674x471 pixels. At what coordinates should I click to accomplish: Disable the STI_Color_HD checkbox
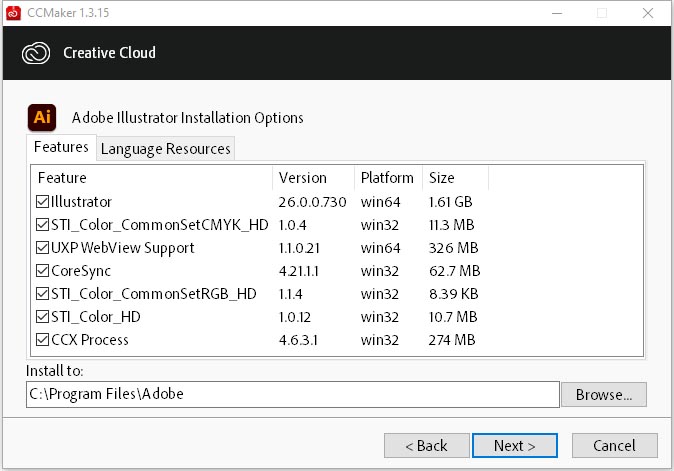tap(42, 317)
